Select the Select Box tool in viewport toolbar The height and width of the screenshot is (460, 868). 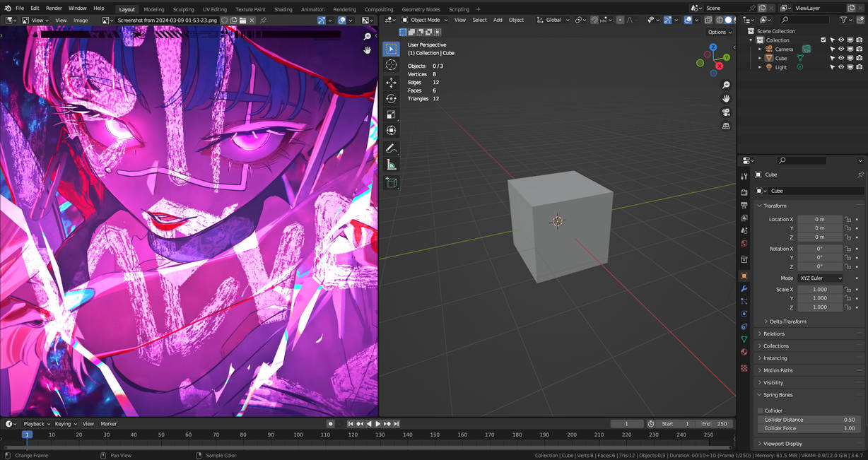[391, 49]
